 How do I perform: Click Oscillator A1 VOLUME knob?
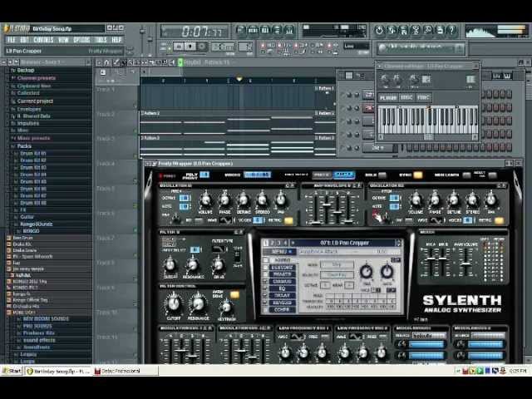coord(205,199)
